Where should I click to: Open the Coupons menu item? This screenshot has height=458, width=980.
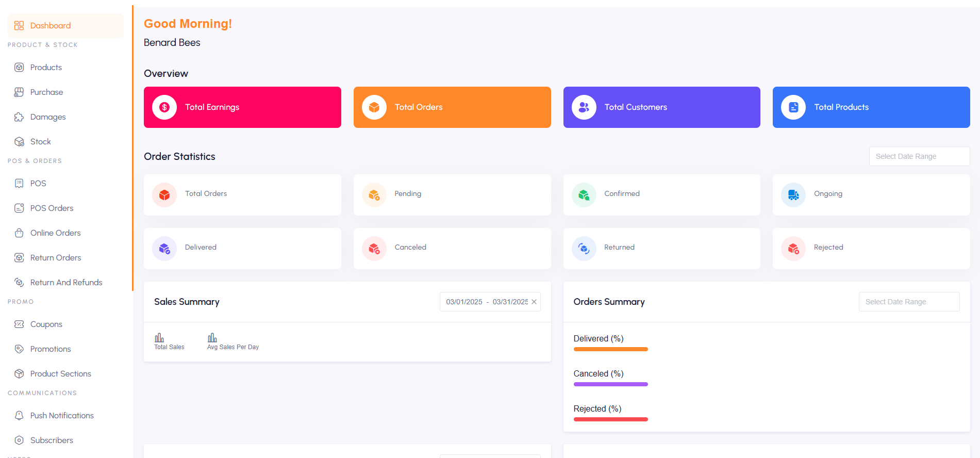click(x=46, y=324)
